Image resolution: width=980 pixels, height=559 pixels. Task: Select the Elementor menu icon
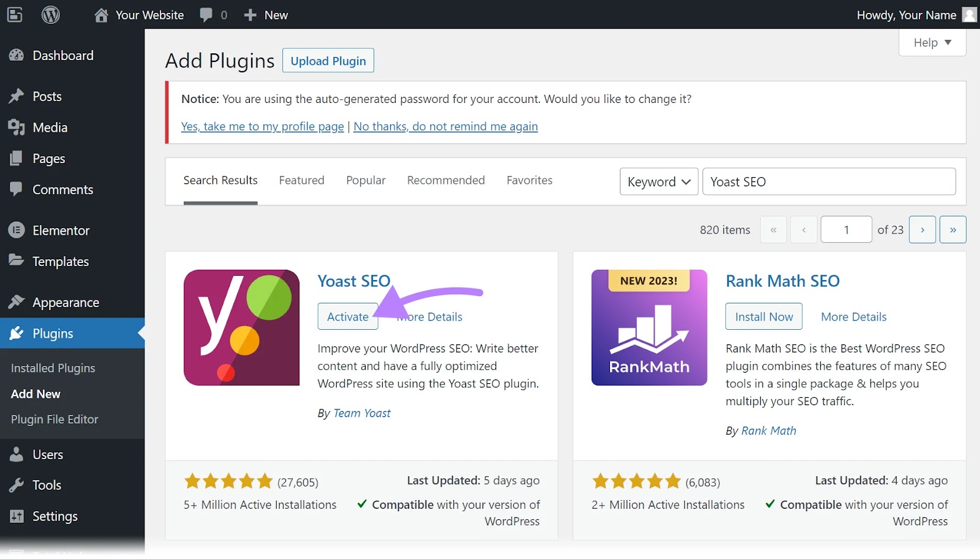tap(17, 230)
